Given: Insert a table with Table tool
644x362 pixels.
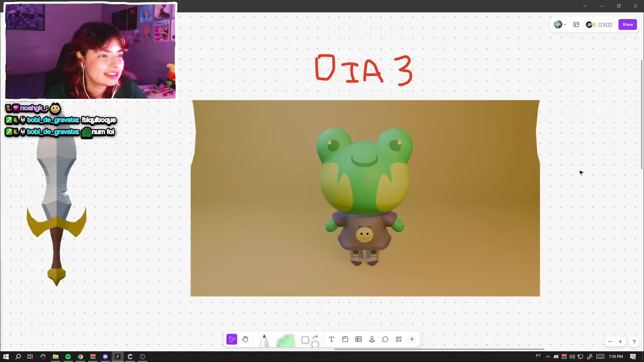Looking at the screenshot, I should pyautogui.click(x=358, y=339).
